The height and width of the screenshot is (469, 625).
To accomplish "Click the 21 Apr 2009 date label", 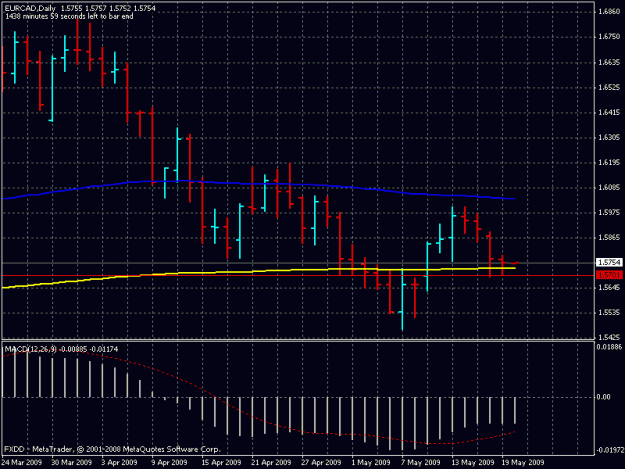I will pyautogui.click(x=271, y=463).
